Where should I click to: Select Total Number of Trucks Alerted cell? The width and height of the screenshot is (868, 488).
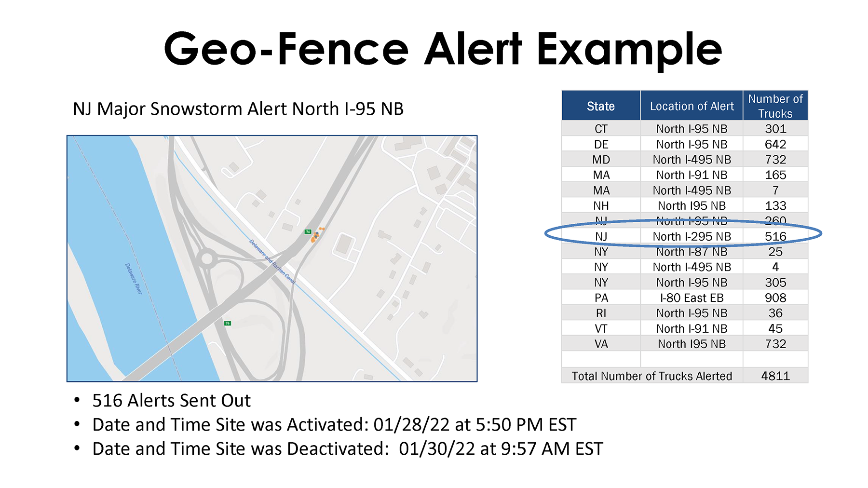click(x=652, y=376)
